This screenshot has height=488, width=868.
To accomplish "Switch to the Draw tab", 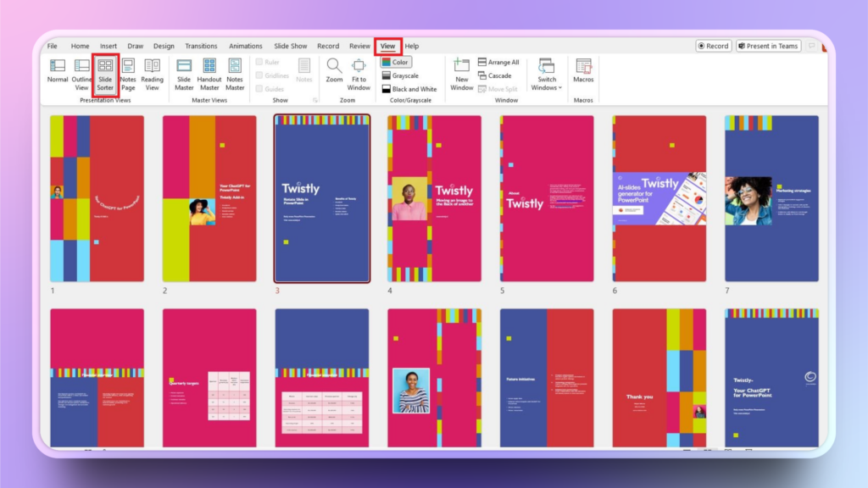I will [x=135, y=46].
